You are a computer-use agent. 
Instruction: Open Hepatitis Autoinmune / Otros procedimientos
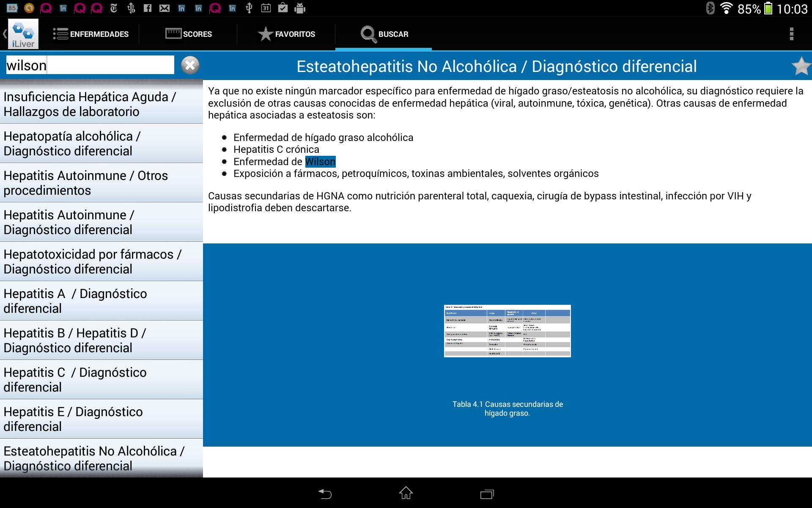tap(101, 183)
